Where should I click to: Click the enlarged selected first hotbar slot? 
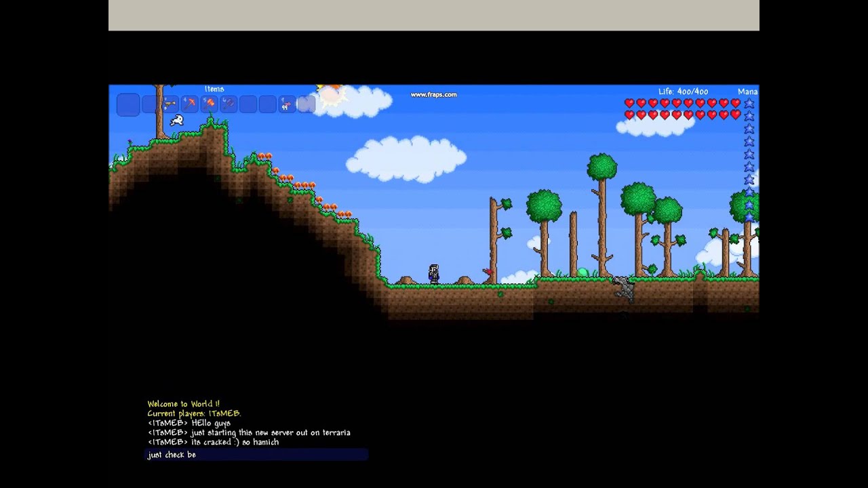pyautogui.click(x=128, y=104)
